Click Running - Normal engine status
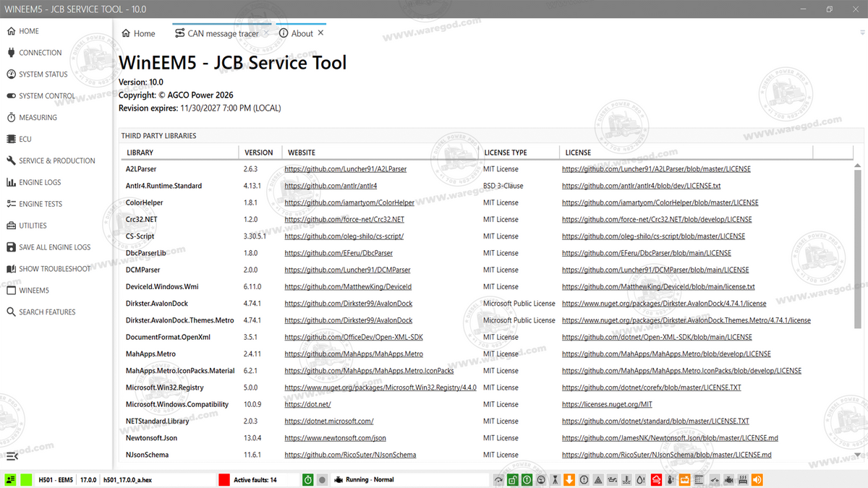This screenshot has width=868, height=488. coord(370,480)
